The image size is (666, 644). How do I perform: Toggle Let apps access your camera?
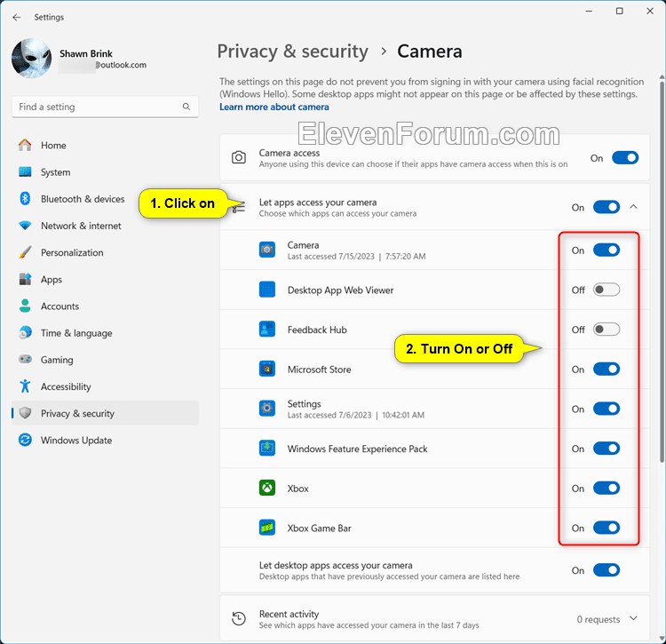pyautogui.click(x=607, y=207)
